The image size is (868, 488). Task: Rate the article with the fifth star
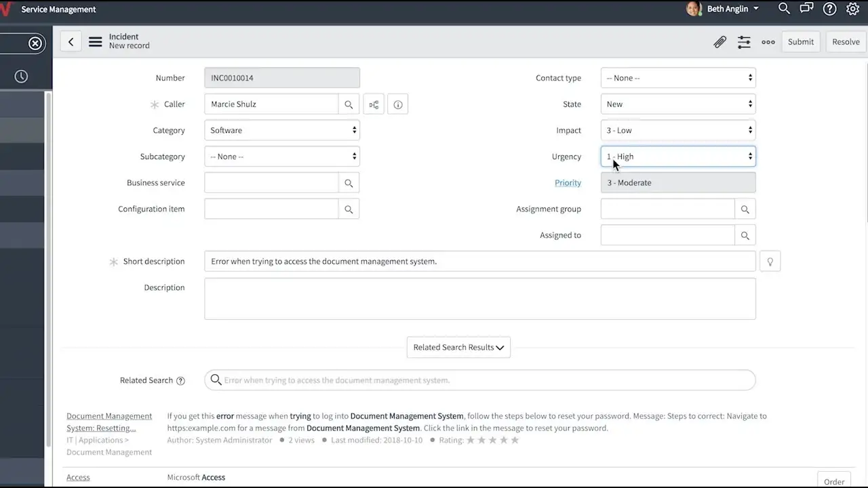(515, 441)
